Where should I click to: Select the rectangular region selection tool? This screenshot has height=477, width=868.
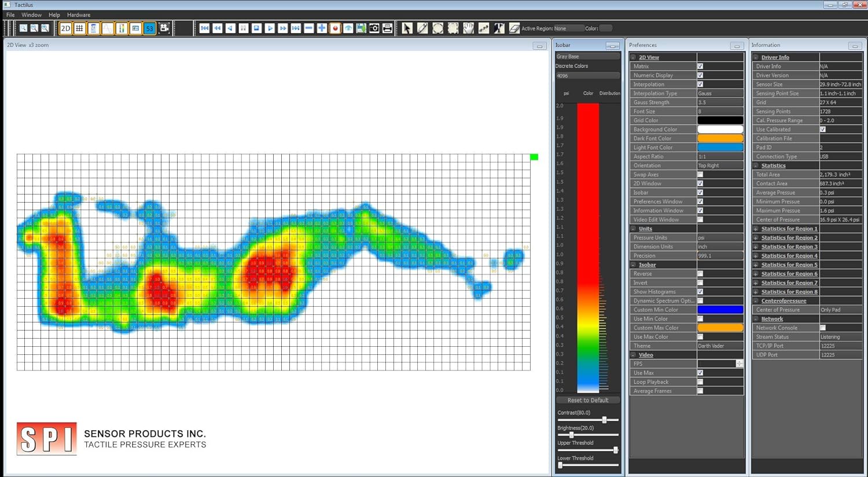click(x=453, y=28)
